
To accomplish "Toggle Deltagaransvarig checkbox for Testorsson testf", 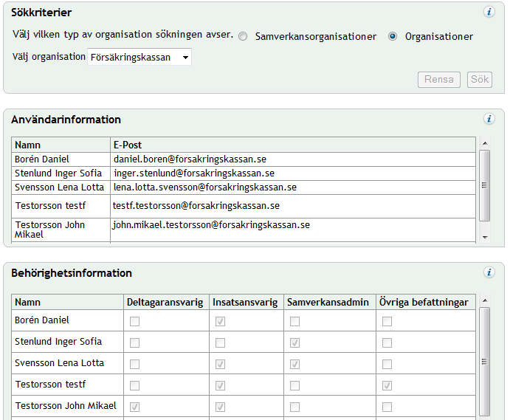I will (x=134, y=385).
